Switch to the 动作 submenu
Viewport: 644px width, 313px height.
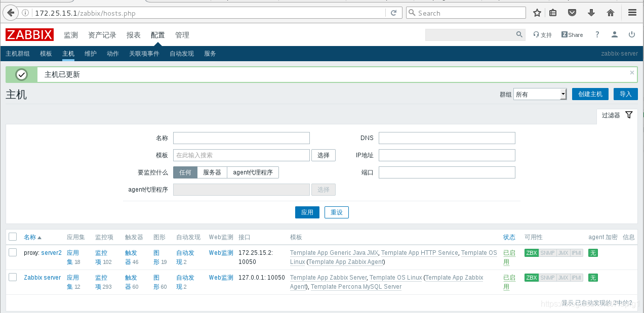point(113,54)
